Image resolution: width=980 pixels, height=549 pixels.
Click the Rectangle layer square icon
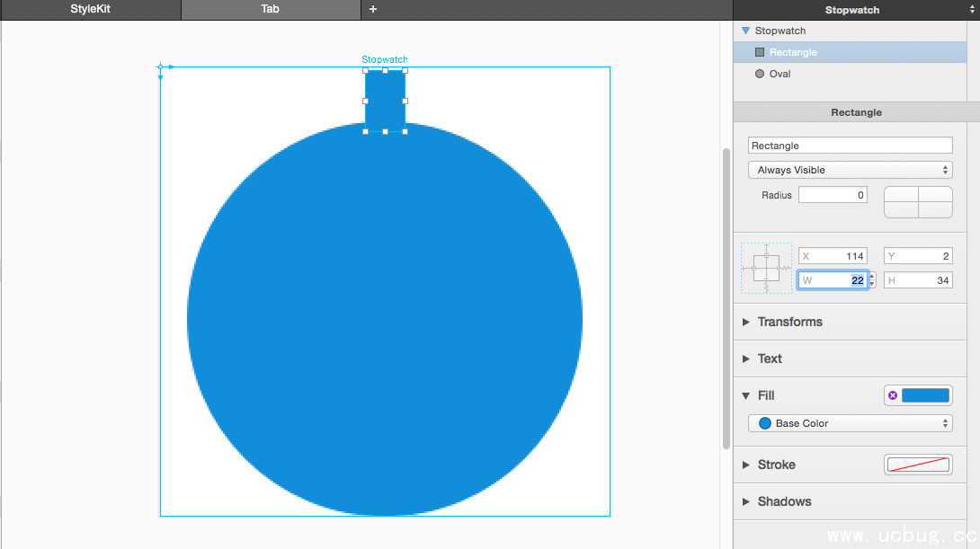760,52
